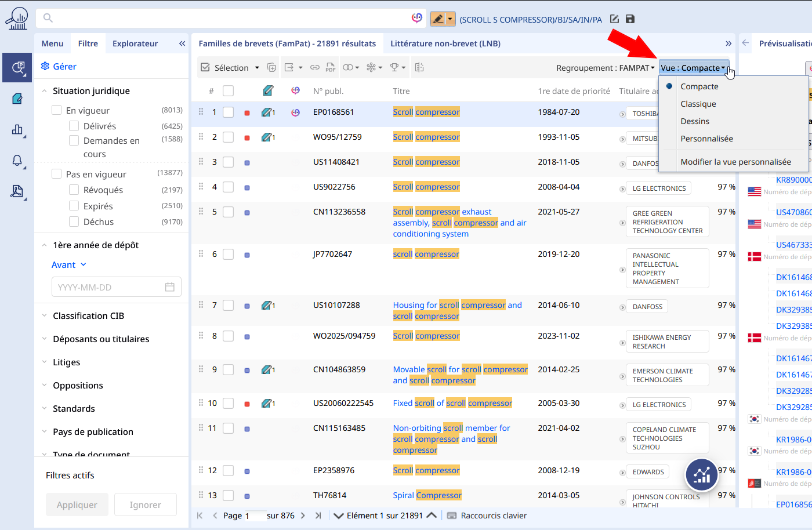Tick the 'Expirés' filter checkbox
The image size is (812, 530).
pos(74,206)
